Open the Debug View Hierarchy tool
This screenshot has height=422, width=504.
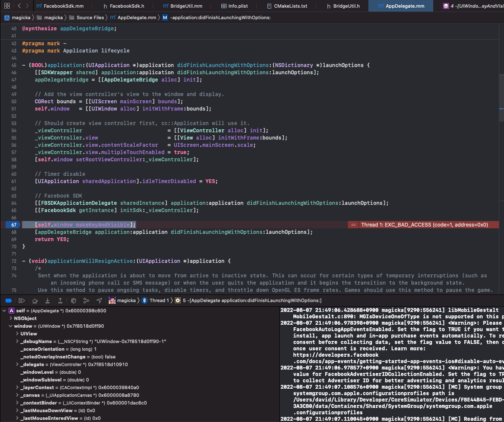[x=73, y=300]
